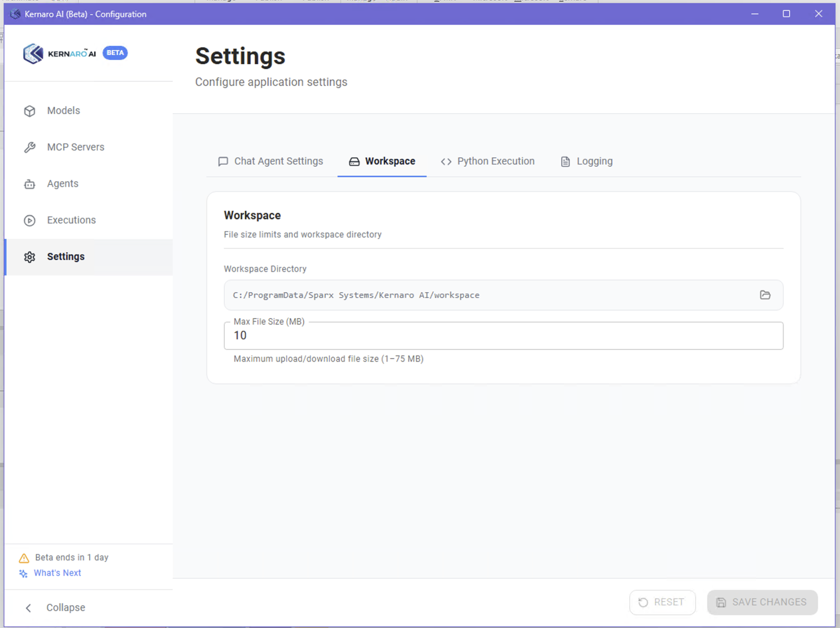Click the Python Execution code-brackets icon
This screenshot has height=628, width=840.
pyautogui.click(x=446, y=162)
